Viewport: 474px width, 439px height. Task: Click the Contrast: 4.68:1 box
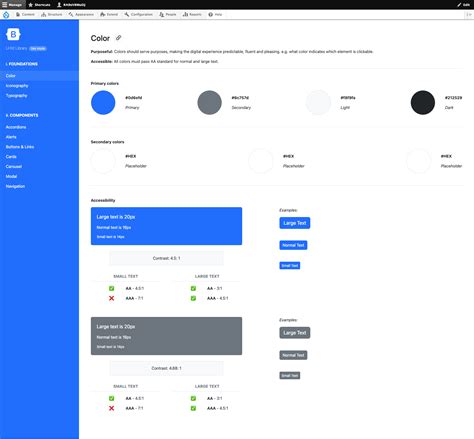click(166, 368)
